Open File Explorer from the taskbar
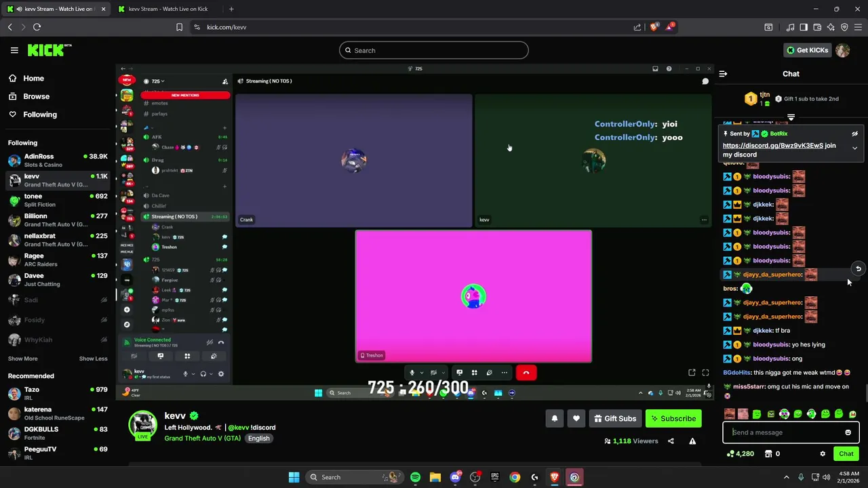Viewport: 868px width, 488px height. pyautogui.click(x=435, y=477)
